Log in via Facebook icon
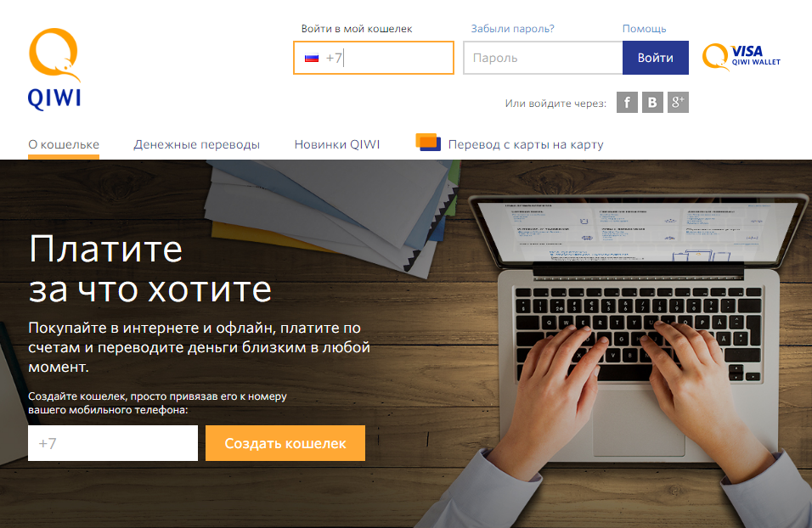 (627, 103)
